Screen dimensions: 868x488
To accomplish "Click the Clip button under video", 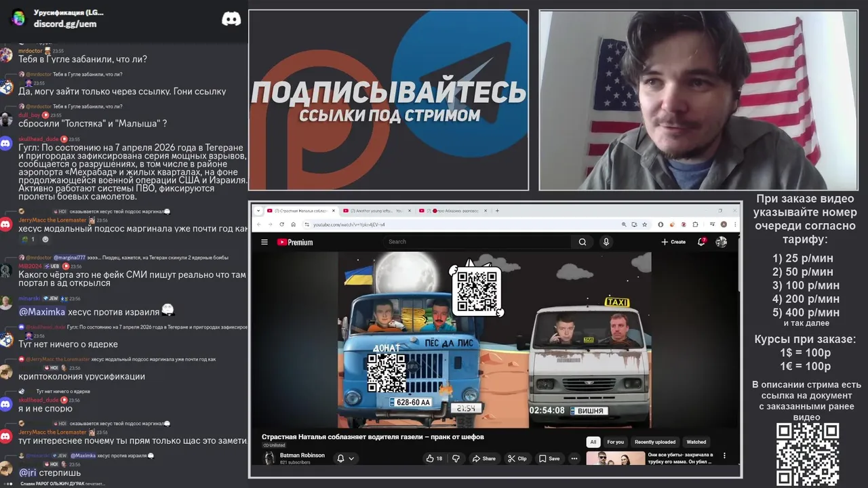I will (517, 459).
